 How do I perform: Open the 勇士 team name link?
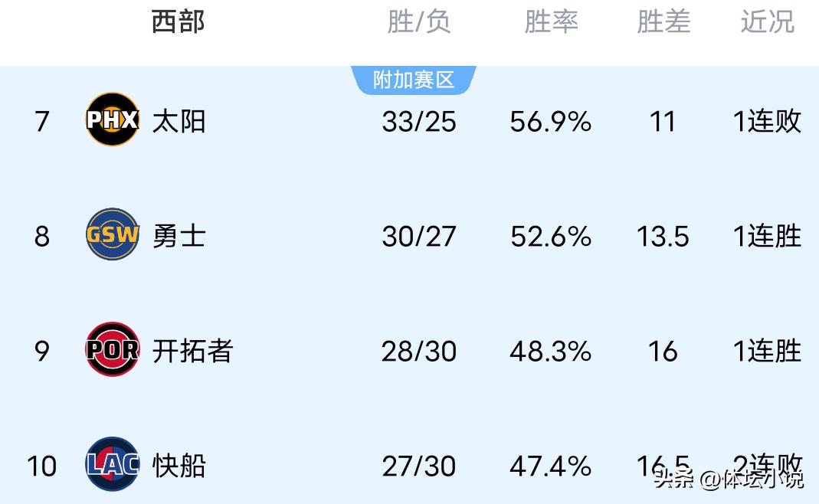point(179,236)
